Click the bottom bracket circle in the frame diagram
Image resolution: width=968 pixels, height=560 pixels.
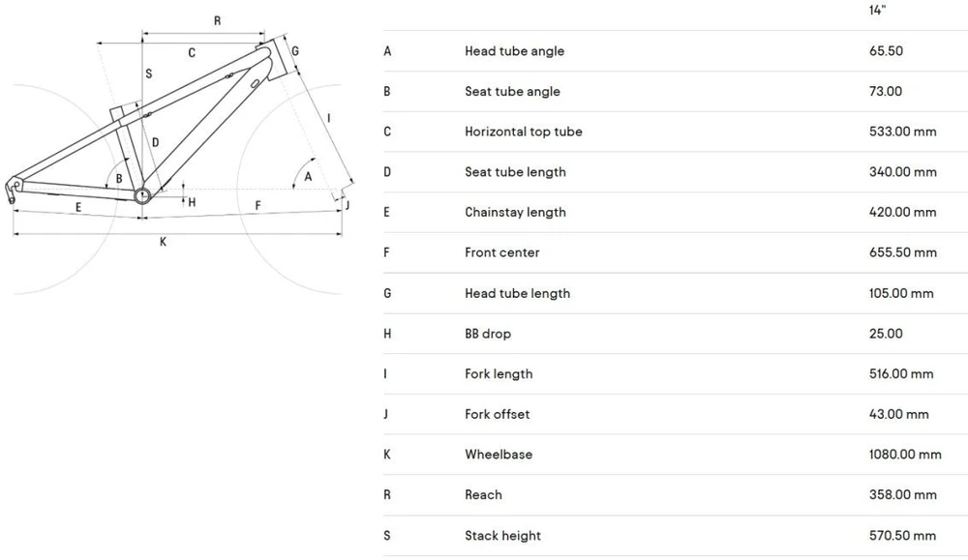click(x=142, y=196)
